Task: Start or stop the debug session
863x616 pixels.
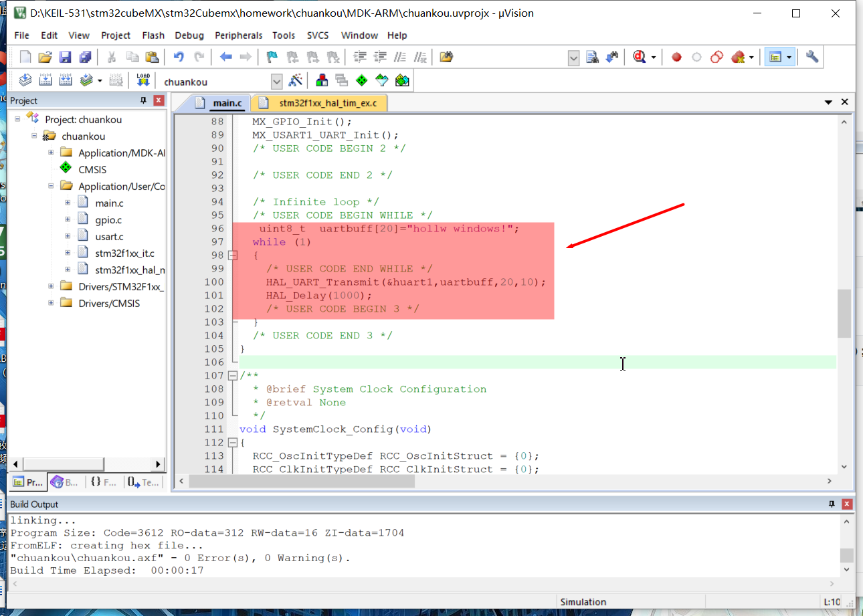Action: (x=640, y=57)
